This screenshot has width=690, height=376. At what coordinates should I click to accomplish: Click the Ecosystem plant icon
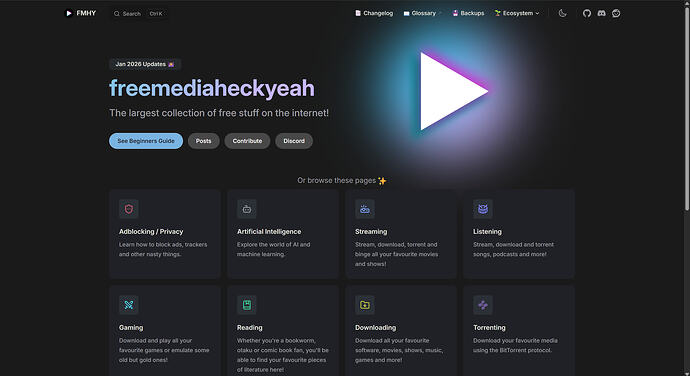(498, 13)
